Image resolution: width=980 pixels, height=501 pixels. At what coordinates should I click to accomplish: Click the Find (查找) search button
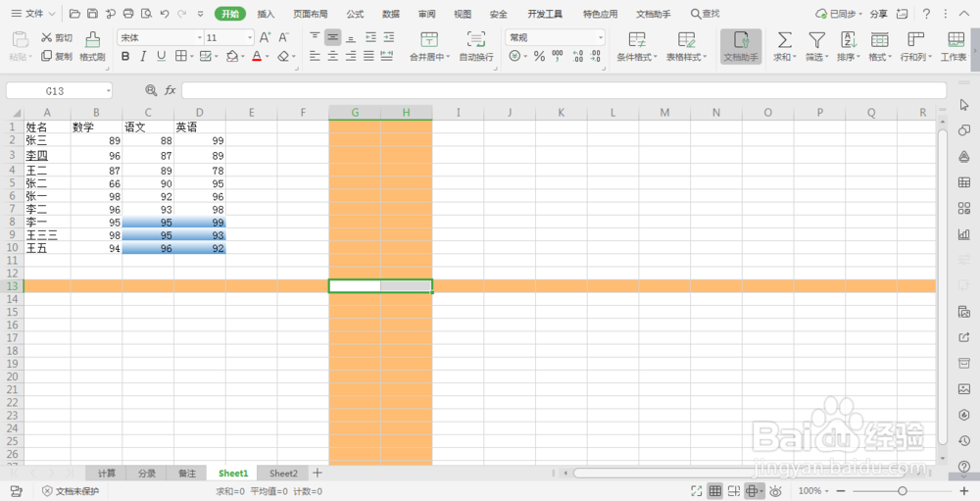705,14
